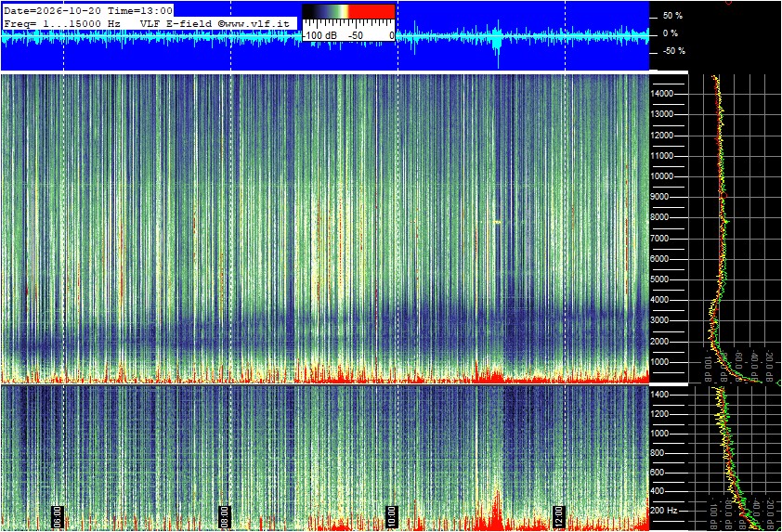This screenshot has width=782, height=532.
Task: Click the 11000 frequency axis label
Action: click(662, 156)
